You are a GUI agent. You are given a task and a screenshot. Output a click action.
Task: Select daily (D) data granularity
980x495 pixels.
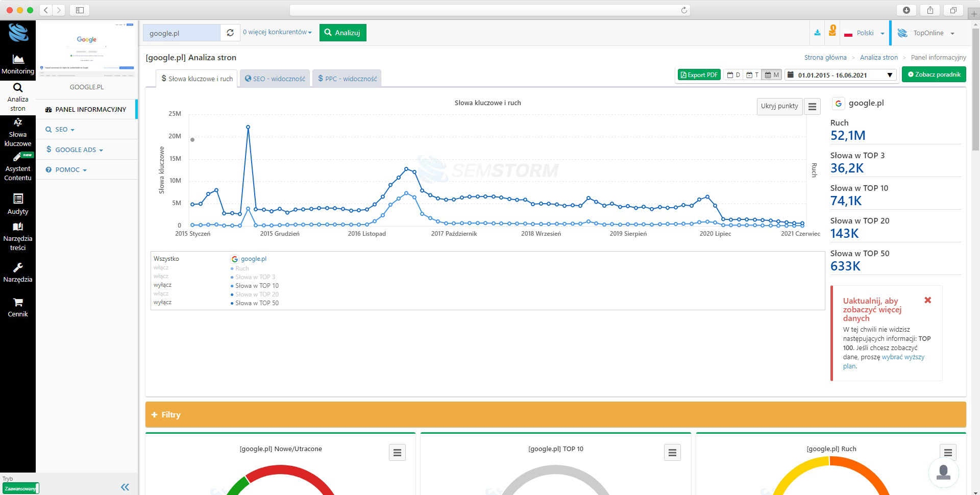pos(733,75)
